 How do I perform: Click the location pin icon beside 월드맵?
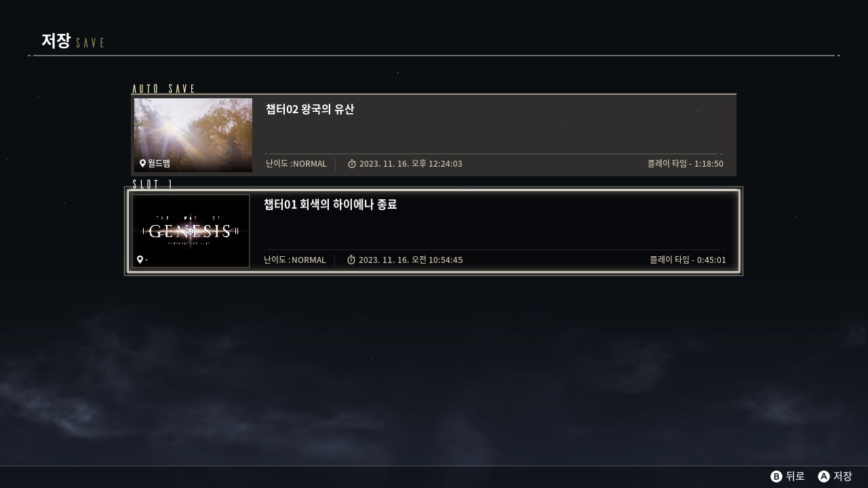(143, 163)
